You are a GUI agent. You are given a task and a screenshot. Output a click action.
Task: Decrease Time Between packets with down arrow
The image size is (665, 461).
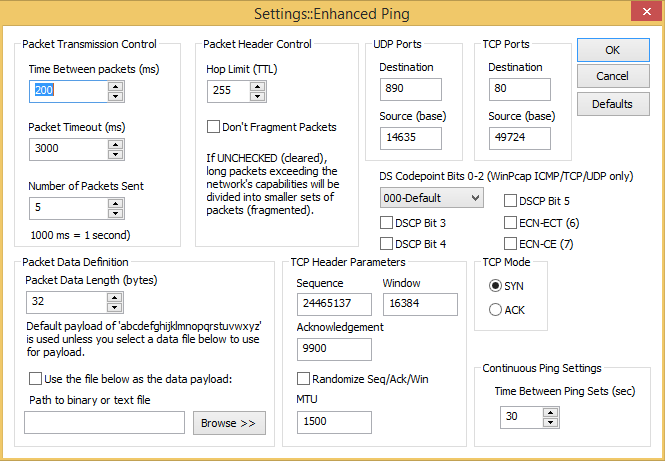tap(115, 97)
